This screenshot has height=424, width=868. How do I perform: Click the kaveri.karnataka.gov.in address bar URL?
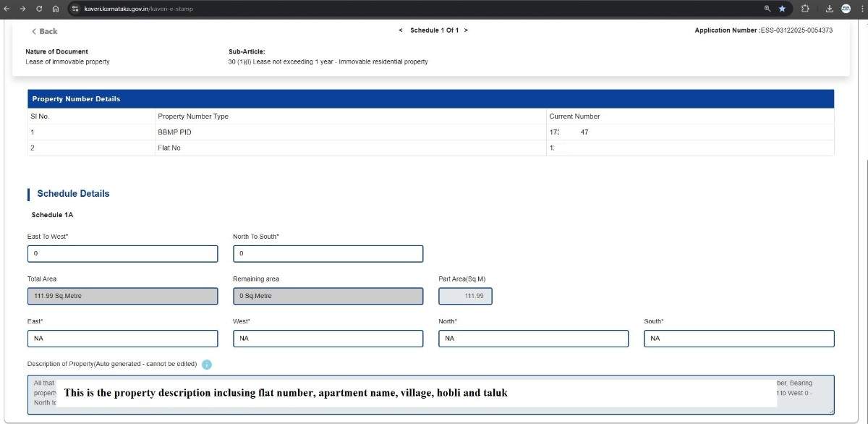(138, 9)
